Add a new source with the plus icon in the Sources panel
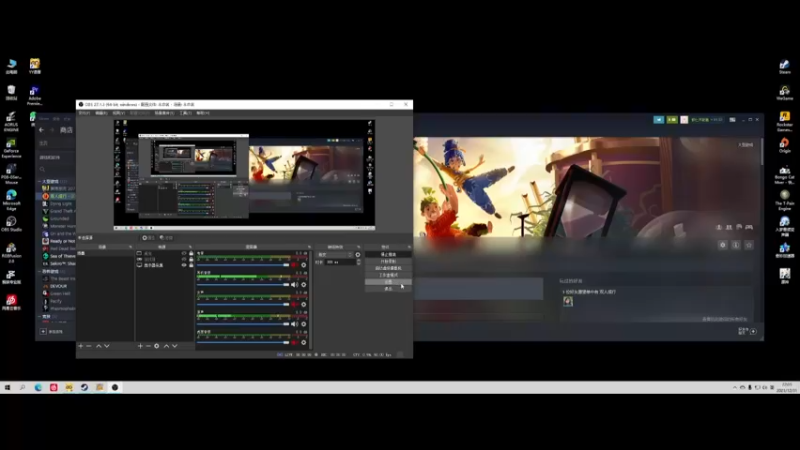Image resolution: width=800 pixels, height=450 pixels. [x=140, y=346]
